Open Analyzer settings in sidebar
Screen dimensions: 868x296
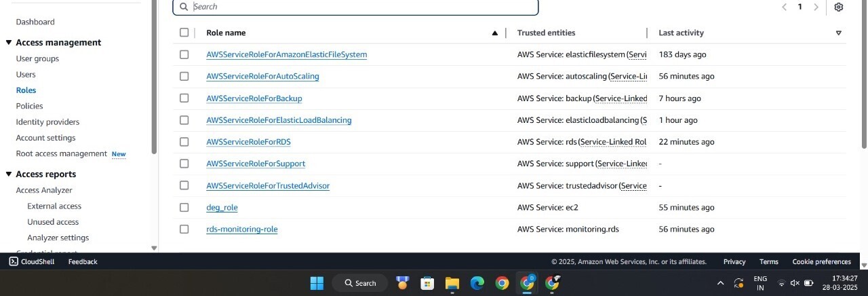pos(58,238)
